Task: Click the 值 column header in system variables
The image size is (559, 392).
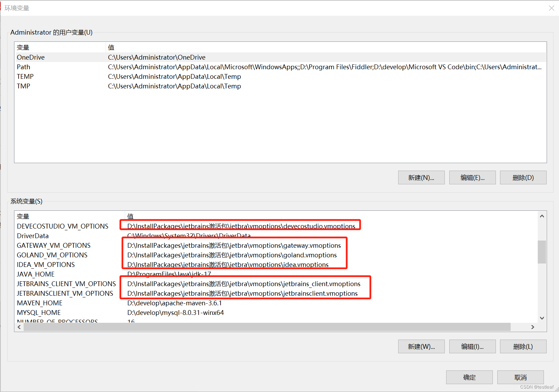Action: (x=331, y=216)
